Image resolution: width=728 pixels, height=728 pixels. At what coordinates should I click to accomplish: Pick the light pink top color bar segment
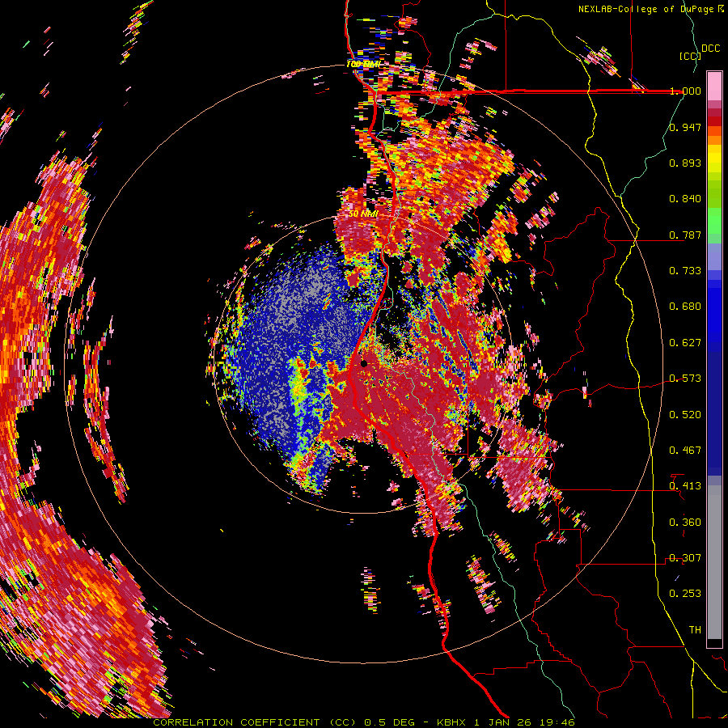click(714, 86)
